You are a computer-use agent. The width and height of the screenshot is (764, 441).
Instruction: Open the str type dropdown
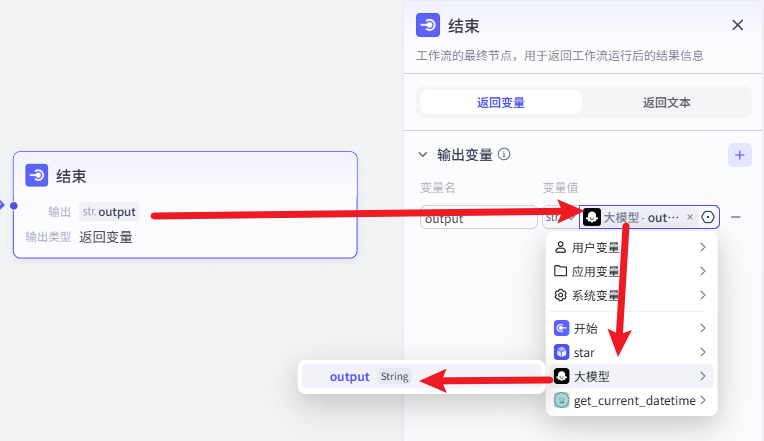coord(560,217)
